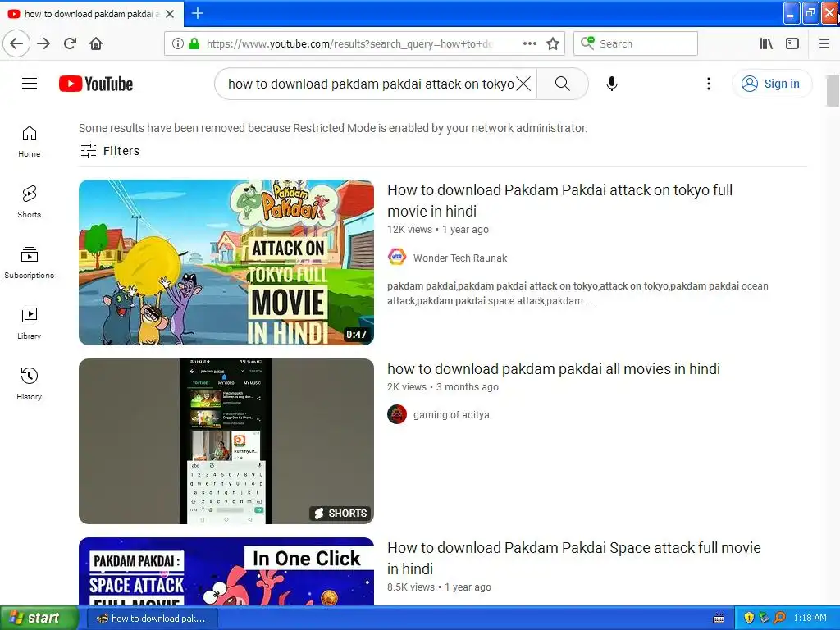Search by voice with the microphone
Screen dimensions: 840x630
coord(612,84)
